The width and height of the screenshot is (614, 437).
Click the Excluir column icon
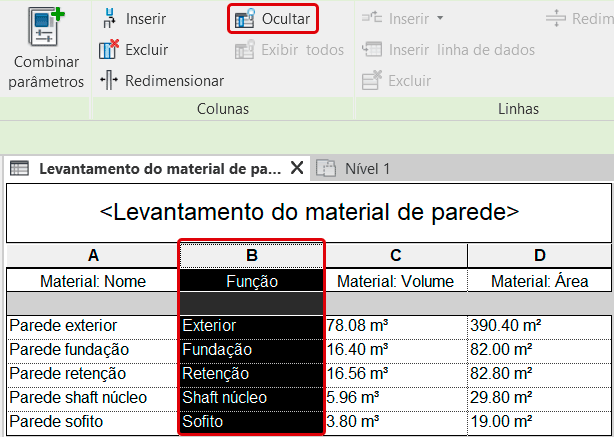(110, 50)
